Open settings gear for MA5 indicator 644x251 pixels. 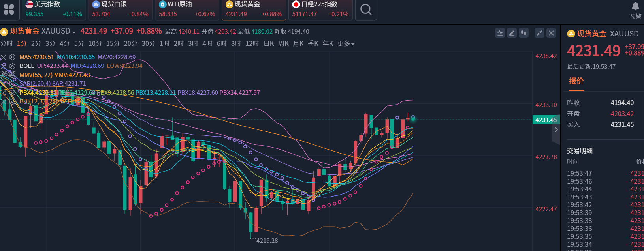click(x=12, y=57)
